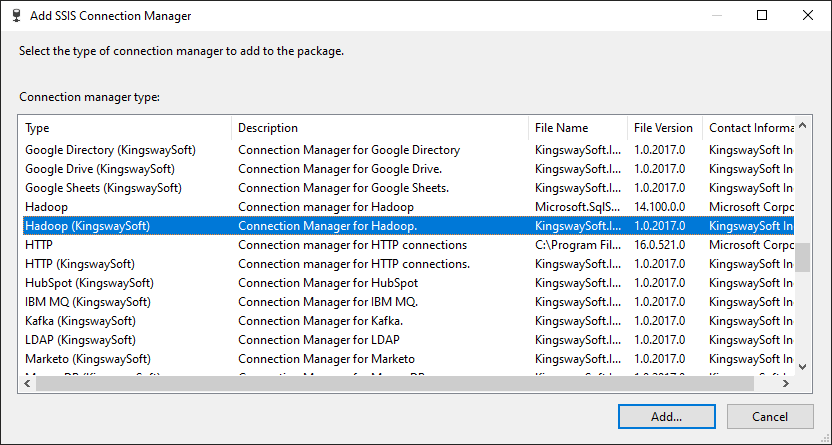This screenshot has height=445, width=832.
Task: Click the horizontal scrollbar thumb
Action: point(395,383)
